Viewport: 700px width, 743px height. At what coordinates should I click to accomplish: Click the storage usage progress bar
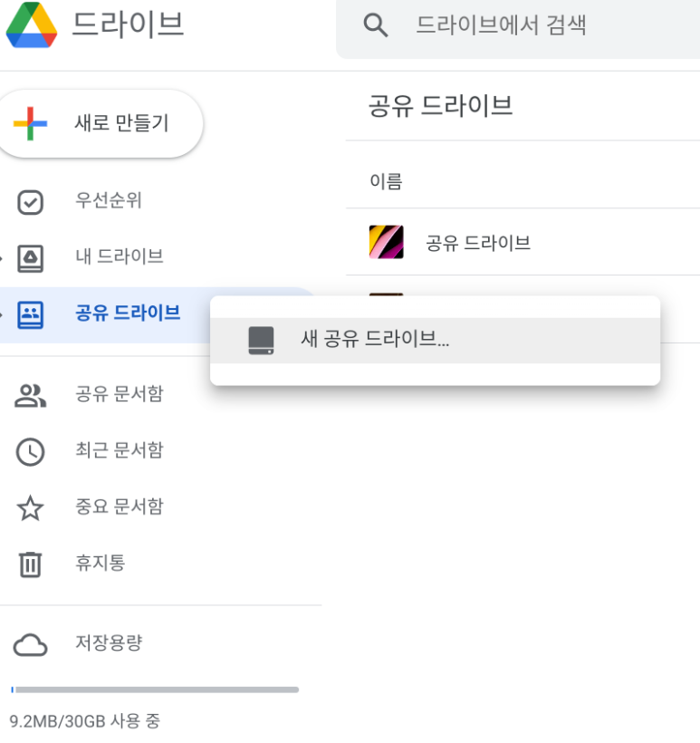[x=155, y=690]
